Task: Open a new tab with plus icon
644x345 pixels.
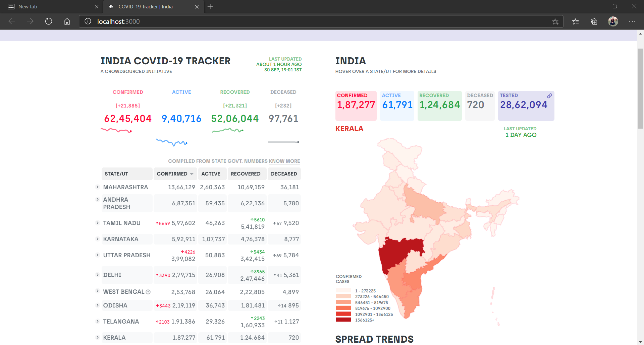Action: point(210,6)
